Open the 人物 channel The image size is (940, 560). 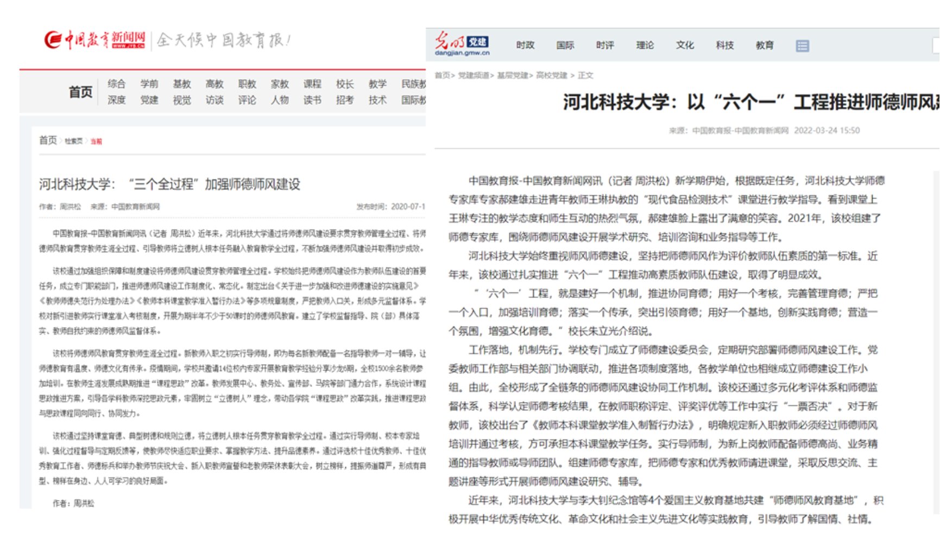[x=280, y=100]
